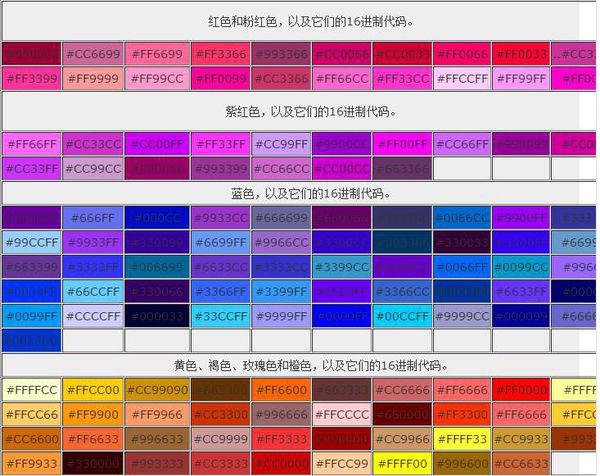
Task: Pick the #CC99CC swatch in purple section
Action: pos(92,168)
